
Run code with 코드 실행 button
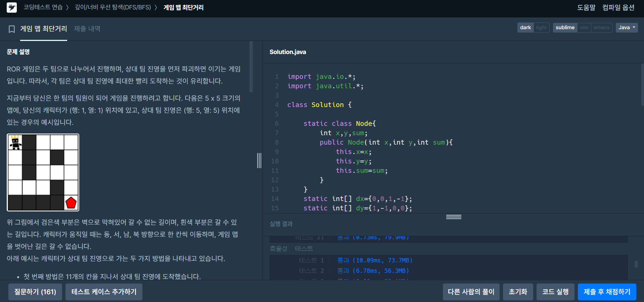(555, 292)
